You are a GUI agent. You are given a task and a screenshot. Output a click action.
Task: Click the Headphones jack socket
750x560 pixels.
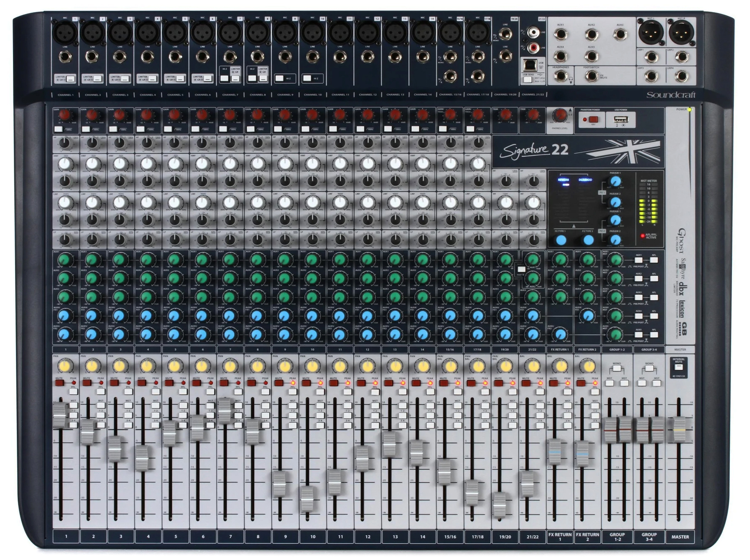(x=560, y=76)
